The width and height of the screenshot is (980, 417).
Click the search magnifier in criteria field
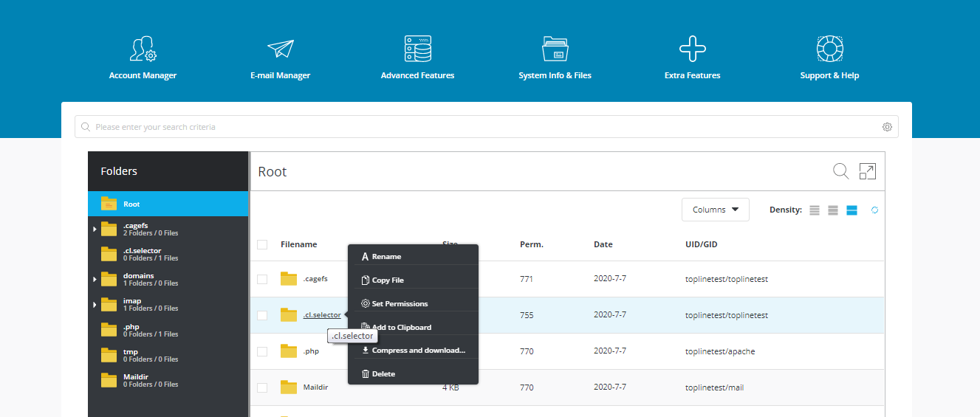coord(86,127)
